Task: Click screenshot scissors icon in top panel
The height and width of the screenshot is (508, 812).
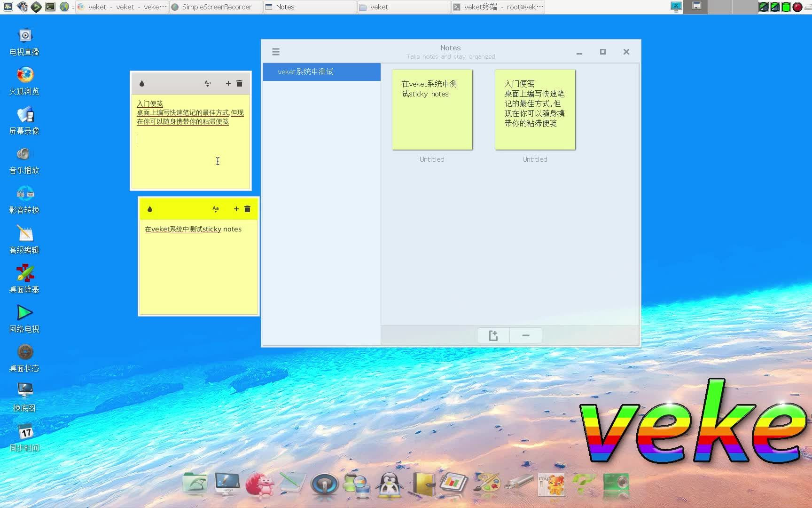Action: point(676,7)
